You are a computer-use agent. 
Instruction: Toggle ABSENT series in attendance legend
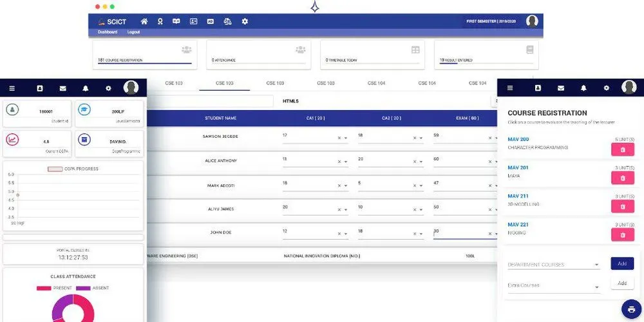click(92, 288)
